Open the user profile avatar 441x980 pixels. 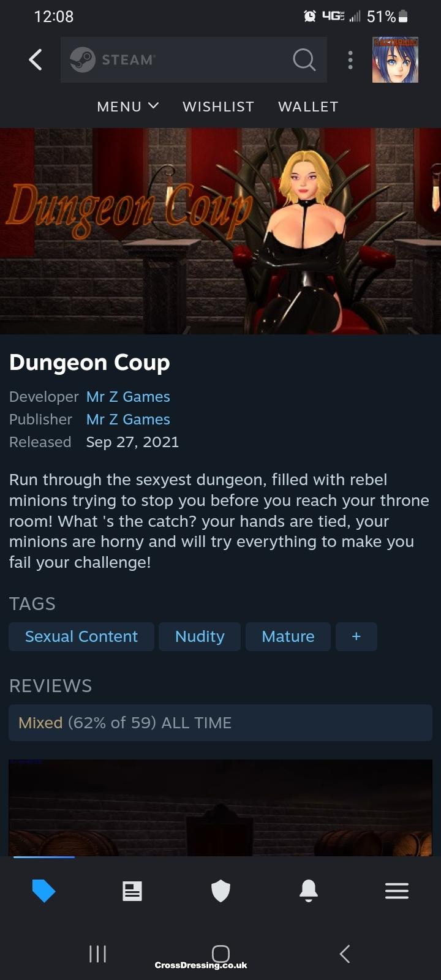tap(395, 59)
